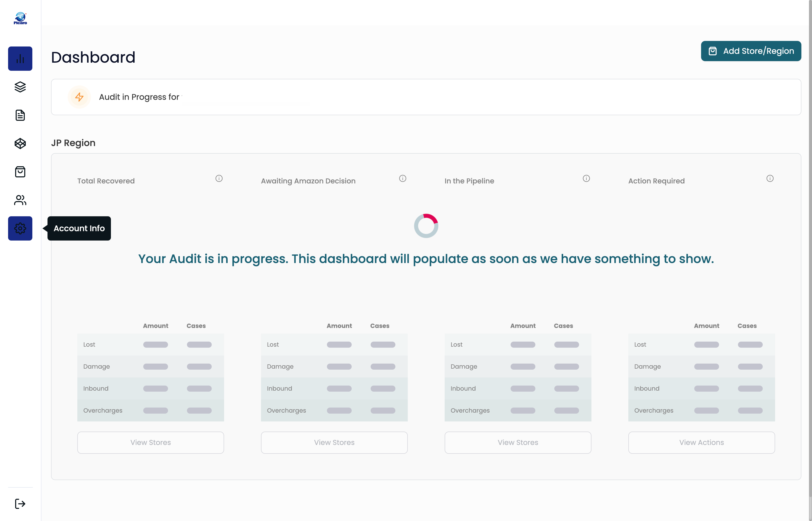This screenshot has height=521, width=812.
Task: Click the lightning bolt audit icon
Action: 79,97
